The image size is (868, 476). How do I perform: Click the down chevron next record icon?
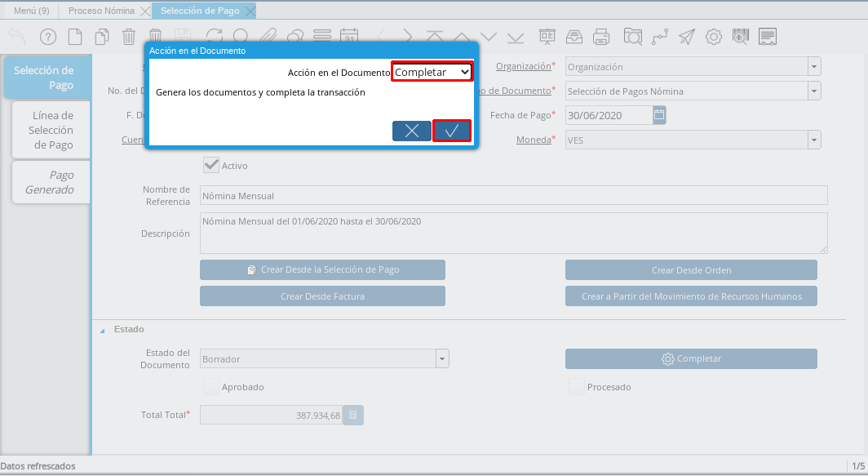(488, 37)
